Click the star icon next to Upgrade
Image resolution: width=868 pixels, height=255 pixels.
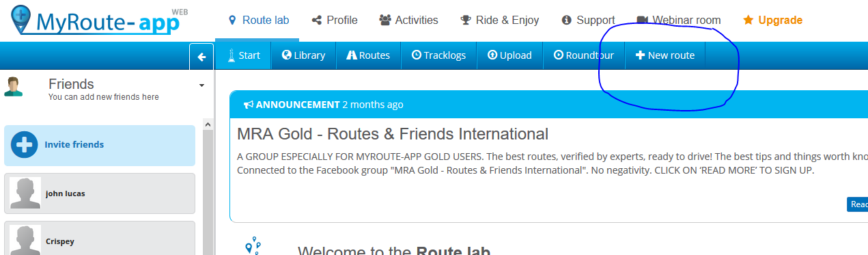tap(748, 21)
